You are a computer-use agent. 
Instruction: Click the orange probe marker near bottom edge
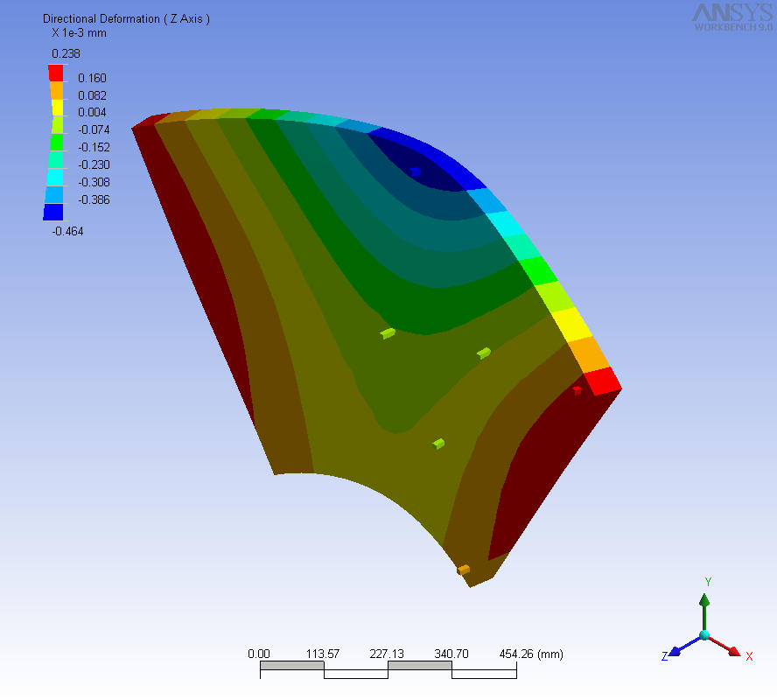(464, 570)
